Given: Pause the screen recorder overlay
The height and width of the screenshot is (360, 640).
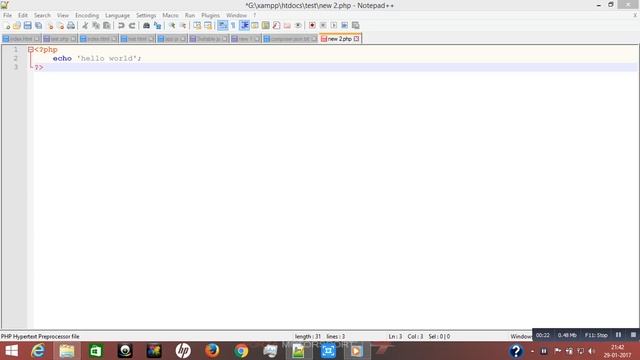Looking at the screenshot, I should [x=618, y=335].
